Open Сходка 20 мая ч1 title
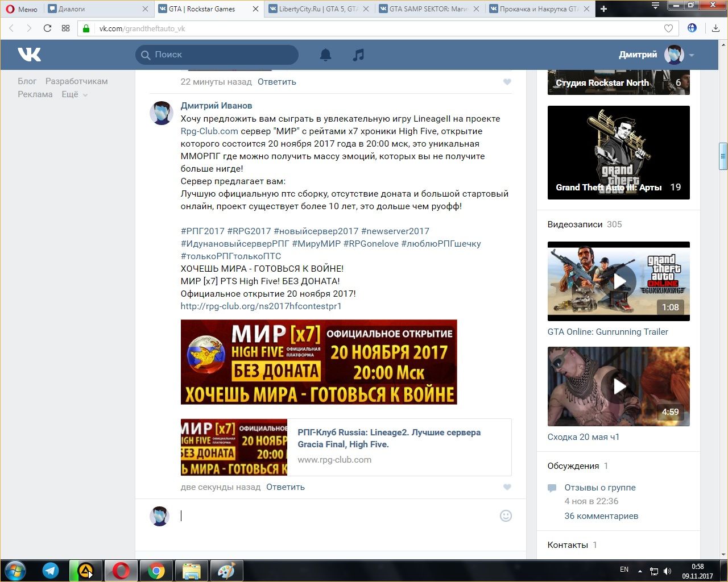 point(584,437)
